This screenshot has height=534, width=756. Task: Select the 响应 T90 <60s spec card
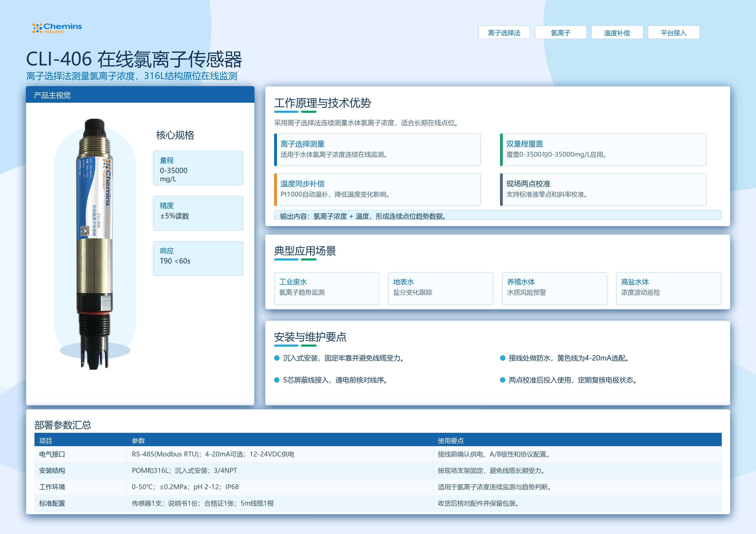pyautogui.click(x=198, y=258)
